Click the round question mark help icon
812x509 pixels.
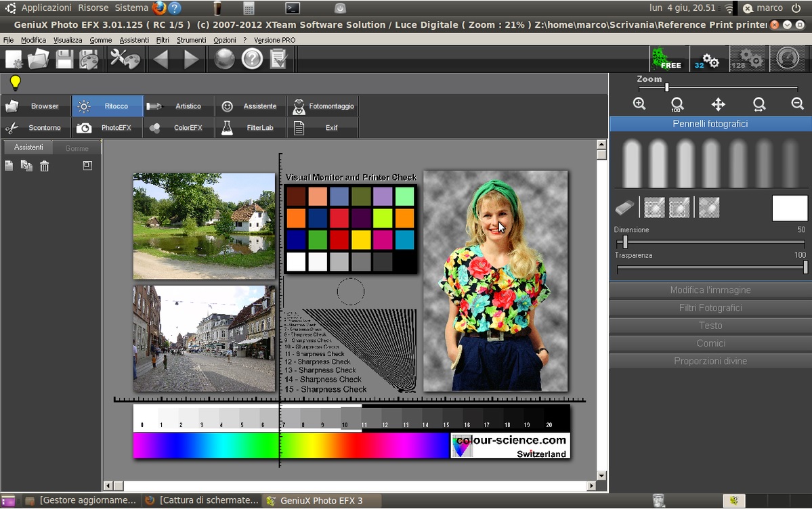(x=252, y=60)
